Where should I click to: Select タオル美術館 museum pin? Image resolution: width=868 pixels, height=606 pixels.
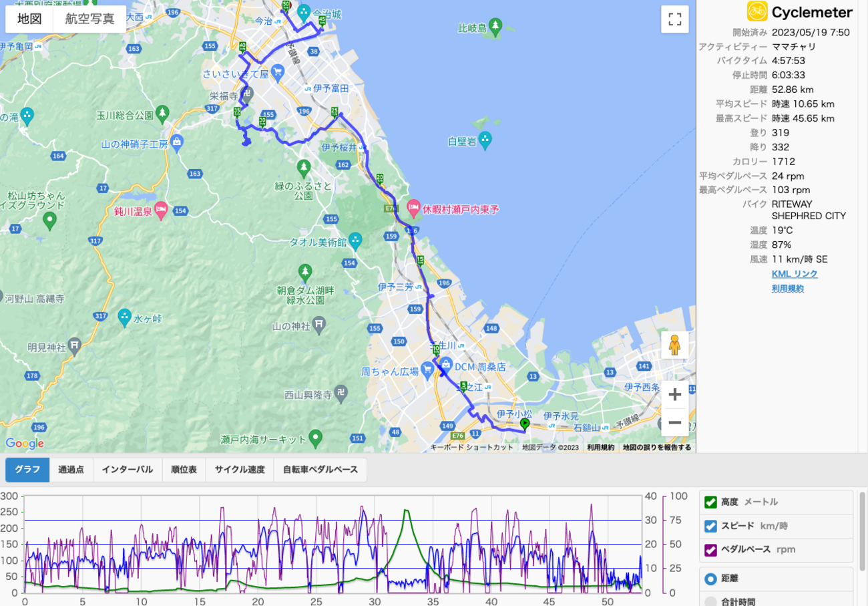355,239
